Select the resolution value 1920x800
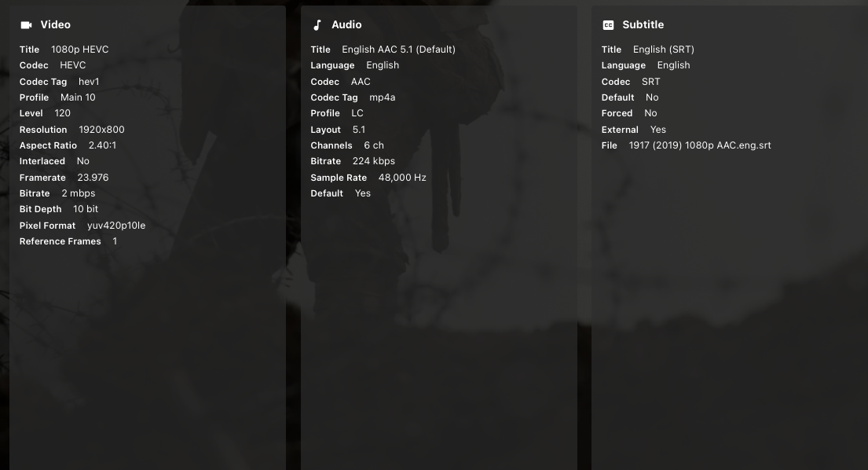 point(101,130)
